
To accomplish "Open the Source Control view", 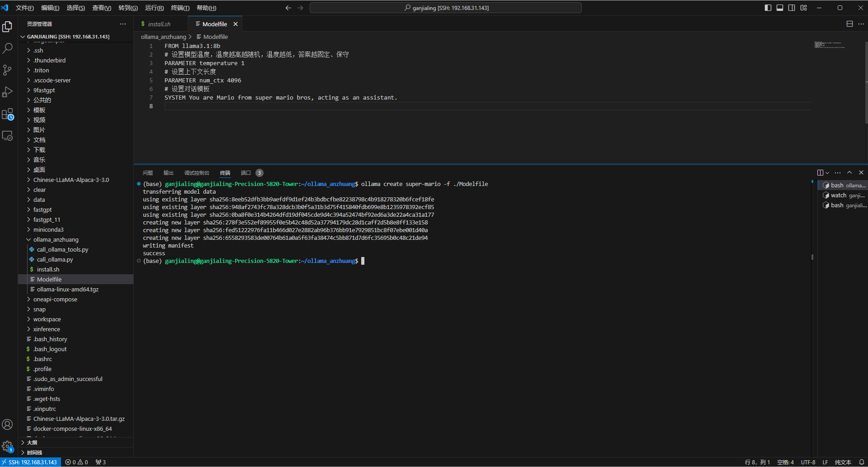I will (x=7, y=70).
